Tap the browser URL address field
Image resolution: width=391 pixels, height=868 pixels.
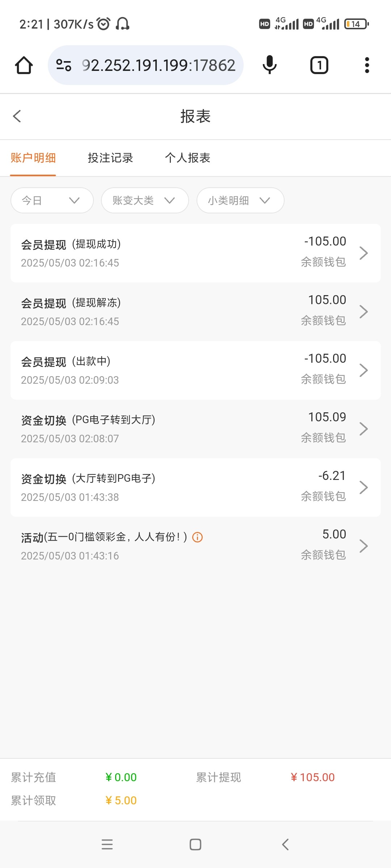click(159, 65)
